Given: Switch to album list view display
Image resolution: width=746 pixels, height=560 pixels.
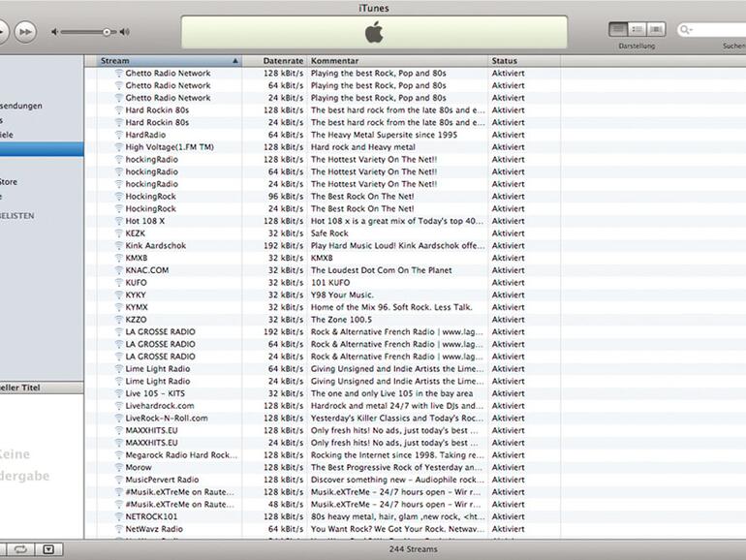Looking at the screenshot, I should click(x=637, y=29).
